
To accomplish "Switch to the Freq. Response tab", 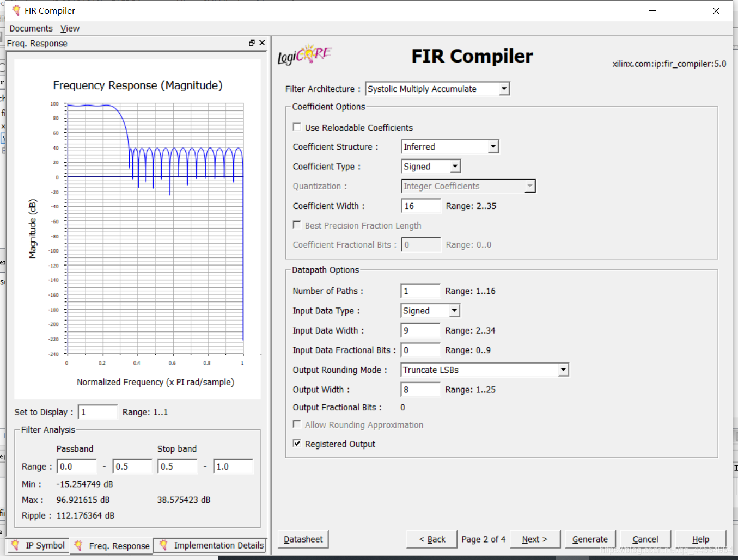I will [112, 546].
